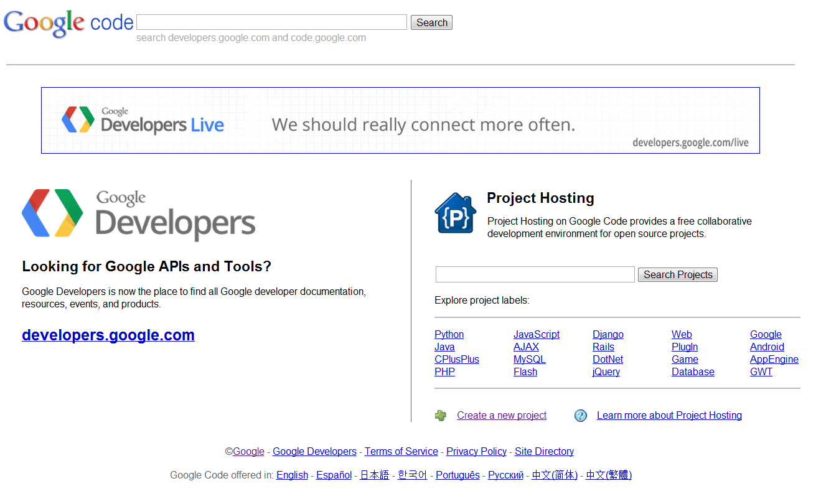The image size is (821, 504).
Task: Open the DotNet project label
Action: (608, 360)
